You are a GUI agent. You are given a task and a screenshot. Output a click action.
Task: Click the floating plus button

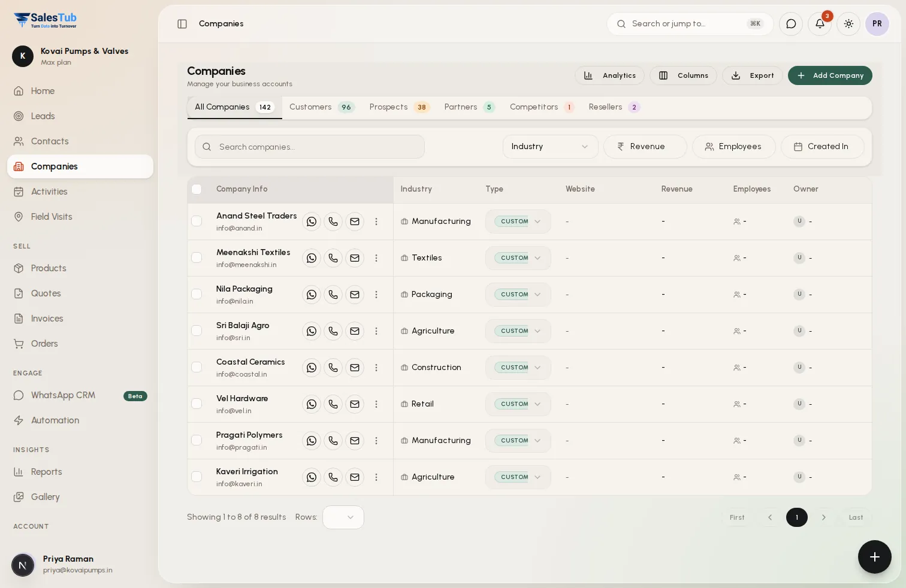(x=875, y=557)
